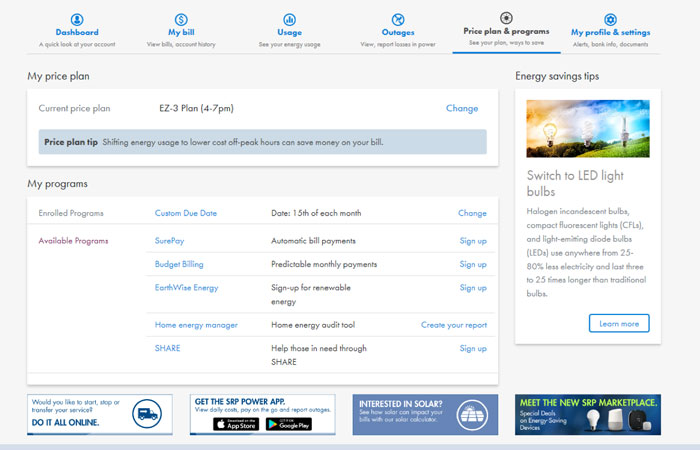
Task: Open the SHARE program link
Action: pyautogui.click(x=167, y=348)
